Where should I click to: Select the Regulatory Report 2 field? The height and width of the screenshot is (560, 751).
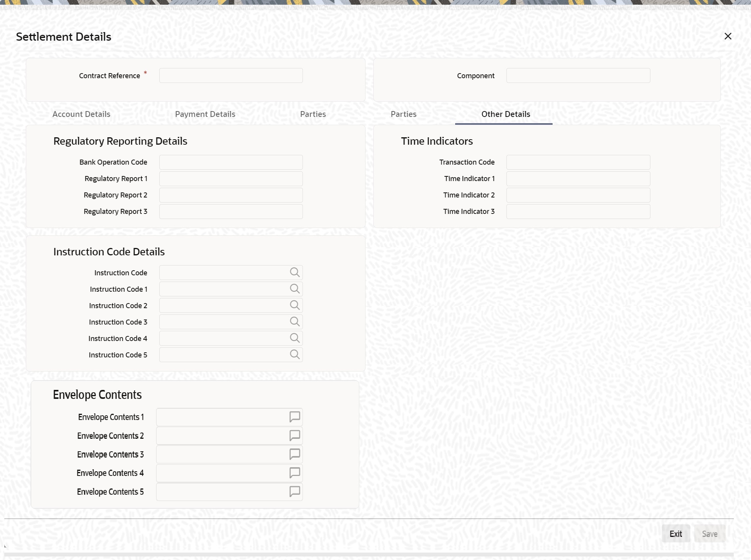[x=231, y=195]
